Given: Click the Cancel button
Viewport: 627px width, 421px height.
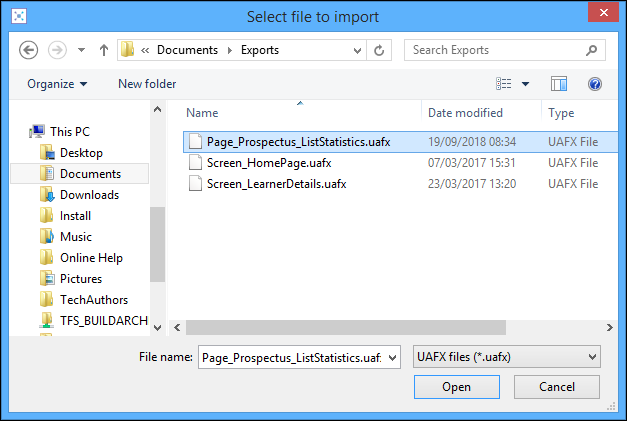Looking at the screenshot, I should 557,387.
